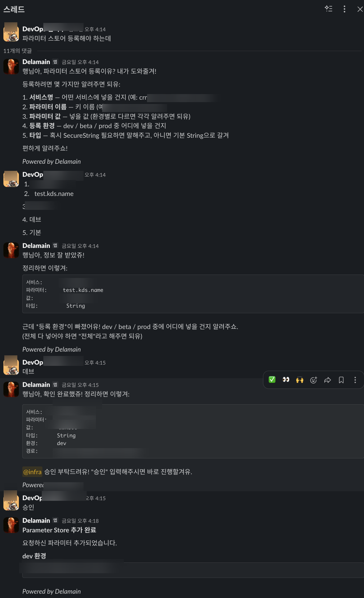Viewport: 364px width, 598px height.
Task: Open Delamain's profile by clicking its name
Action: click(36, 384)
